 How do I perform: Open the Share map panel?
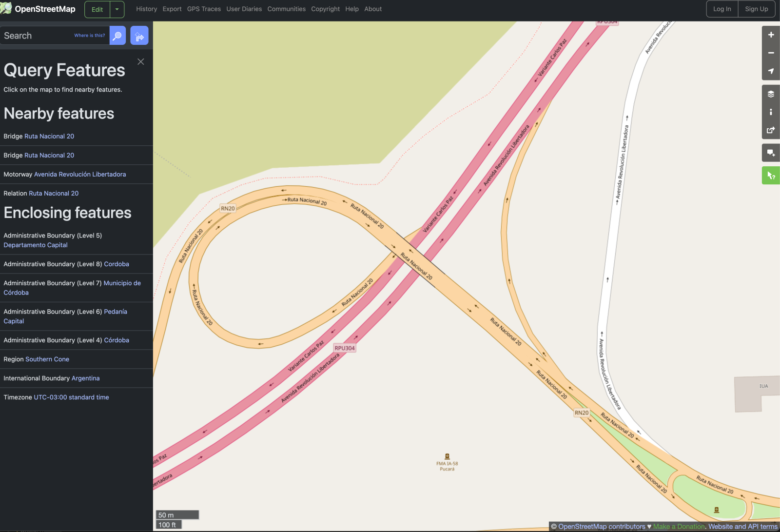[771, 130]
